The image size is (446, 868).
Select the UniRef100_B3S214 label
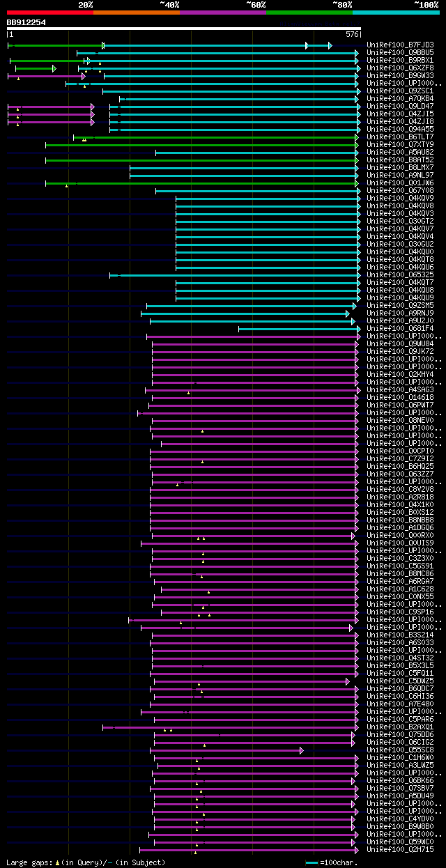click(x=400, y=635)
